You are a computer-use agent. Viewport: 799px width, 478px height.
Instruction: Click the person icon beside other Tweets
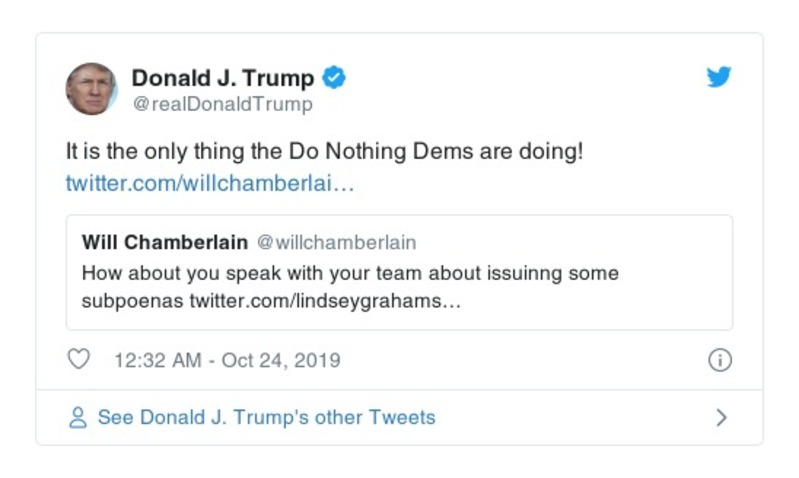[x=78, y=418]
